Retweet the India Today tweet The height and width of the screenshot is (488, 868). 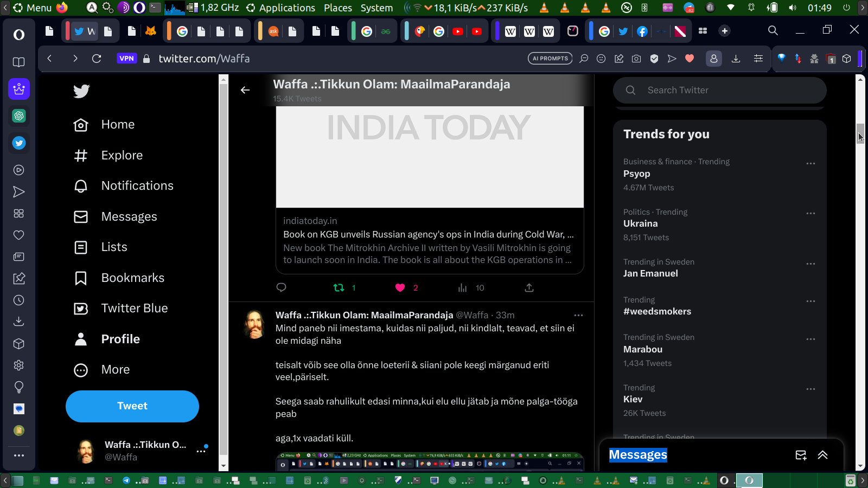point(339,288)
